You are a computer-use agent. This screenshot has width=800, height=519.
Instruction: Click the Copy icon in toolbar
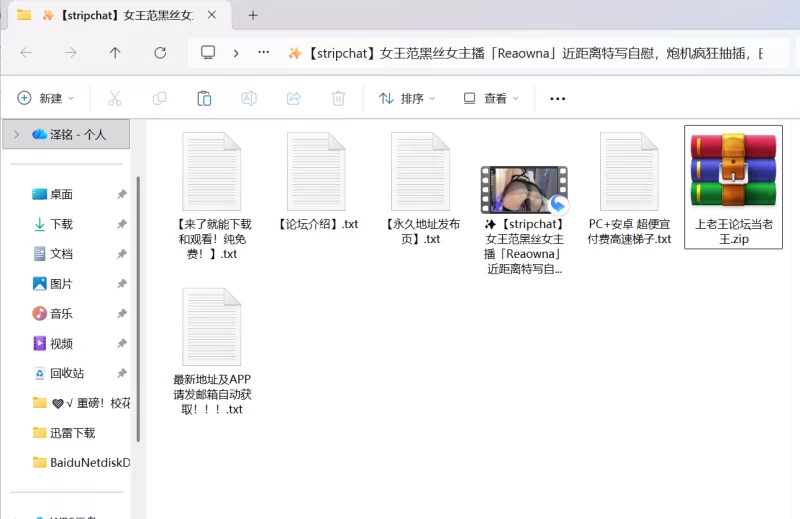click(159, 98)
